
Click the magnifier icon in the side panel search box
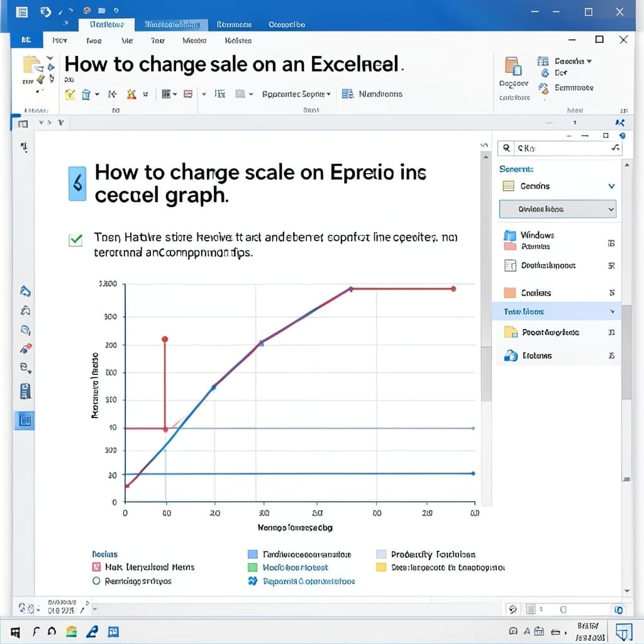click(506, 148)
